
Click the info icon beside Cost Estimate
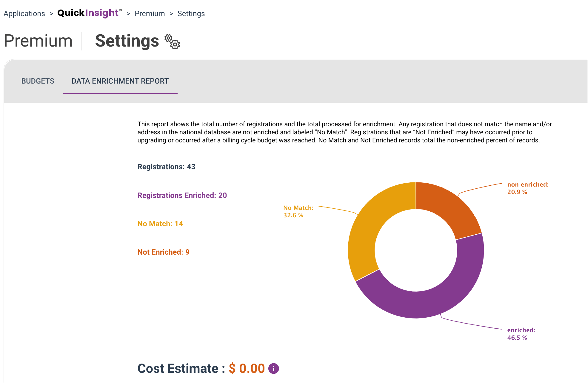(x=273, y=368)
